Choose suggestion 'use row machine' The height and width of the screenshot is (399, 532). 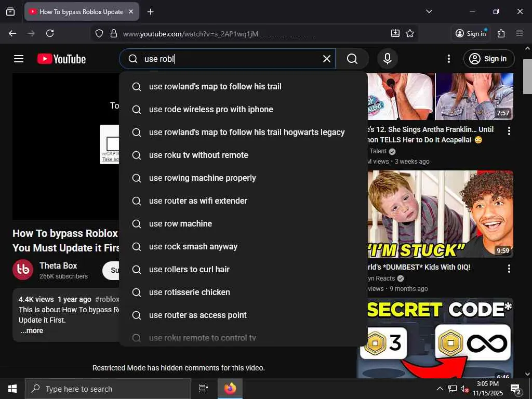(x=243, y=223)
